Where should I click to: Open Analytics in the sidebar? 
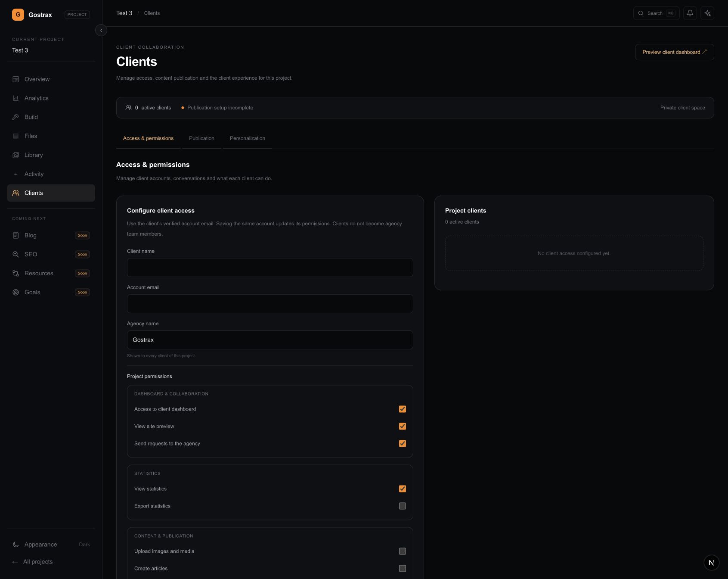tap(51, 98)
